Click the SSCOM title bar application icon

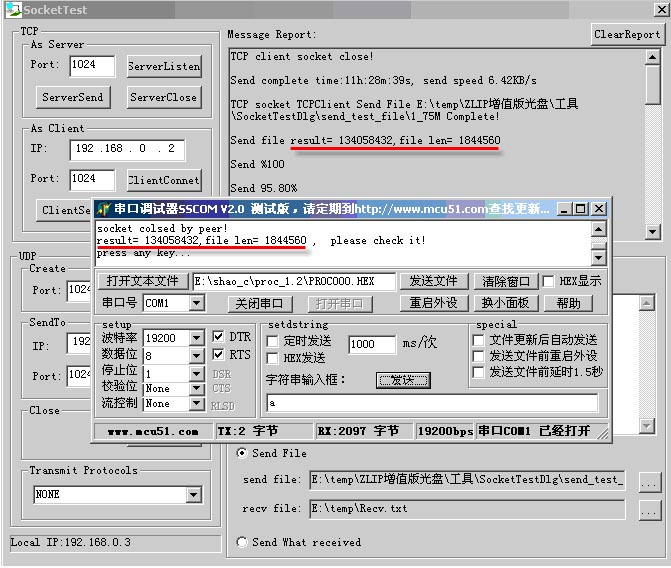click(x=103, y=209)
